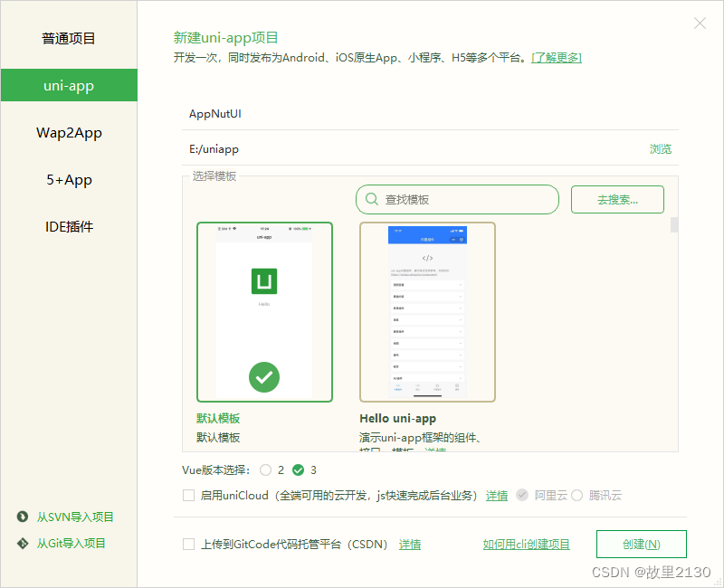Click the SVN import icon
Viewport: 724px width, 588px height.
pyautogui.click(x=22, y=517)
